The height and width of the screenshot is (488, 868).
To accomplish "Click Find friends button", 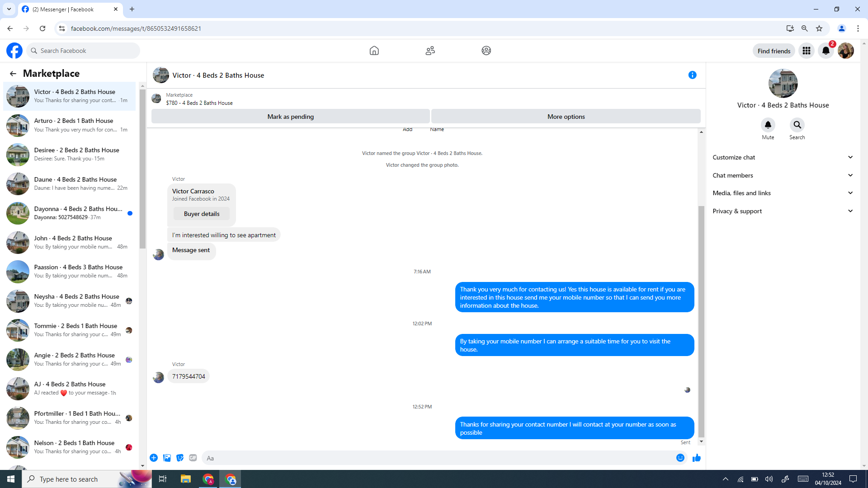I will point(774,51).
